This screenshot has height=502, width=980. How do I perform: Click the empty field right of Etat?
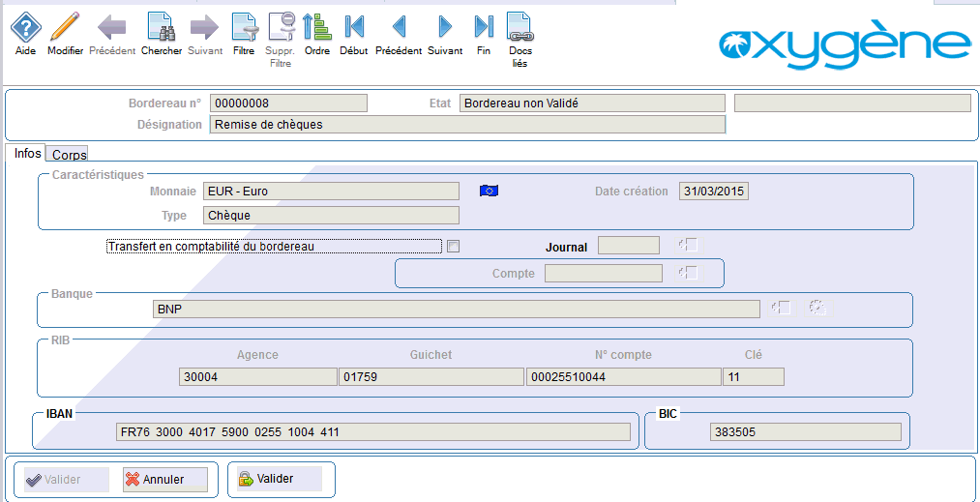[852, 103]
